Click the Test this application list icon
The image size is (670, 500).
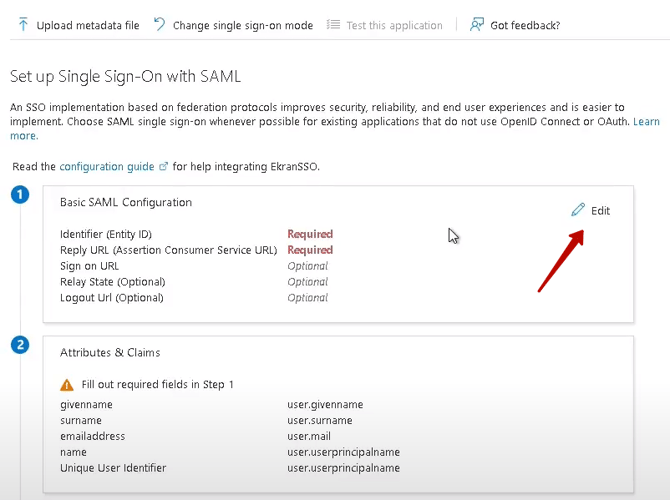(x=333, y=25)
